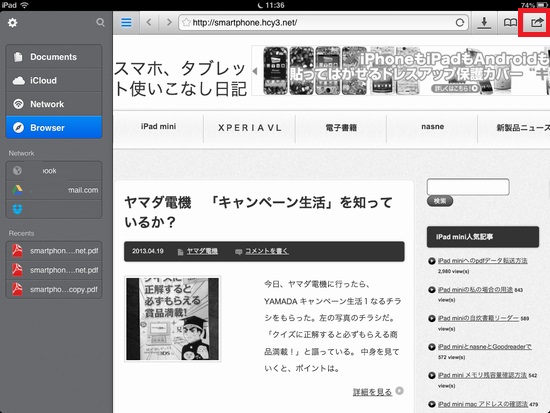This screenshot has height=413, width=550.
Task: Tap the share/export icon in toolbar
Action: (536, 23)
